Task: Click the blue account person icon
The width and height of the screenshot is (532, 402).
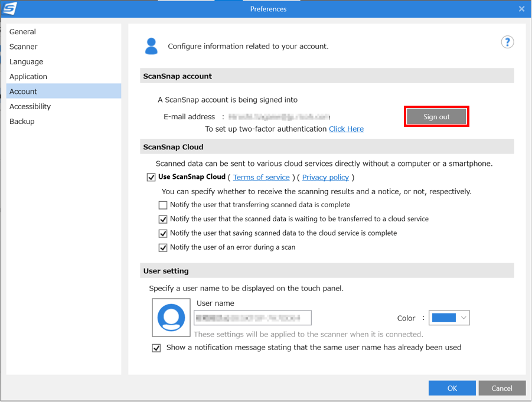Action: point(151,46)
